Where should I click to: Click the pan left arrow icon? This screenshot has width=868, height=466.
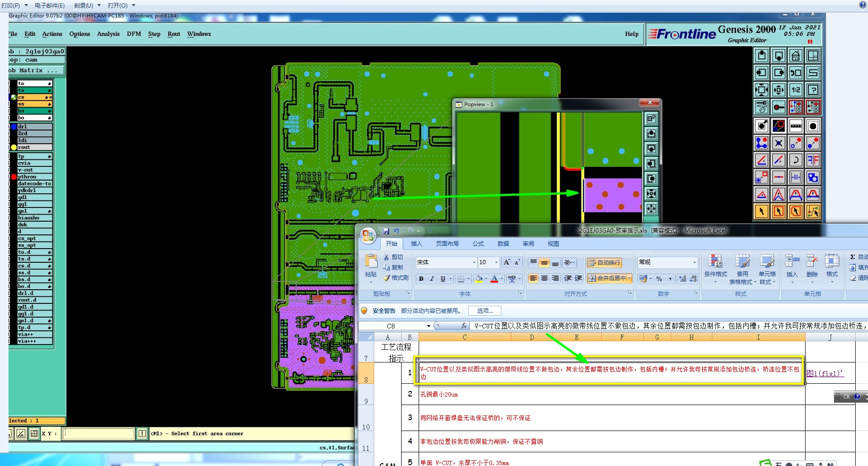point(762,73)
